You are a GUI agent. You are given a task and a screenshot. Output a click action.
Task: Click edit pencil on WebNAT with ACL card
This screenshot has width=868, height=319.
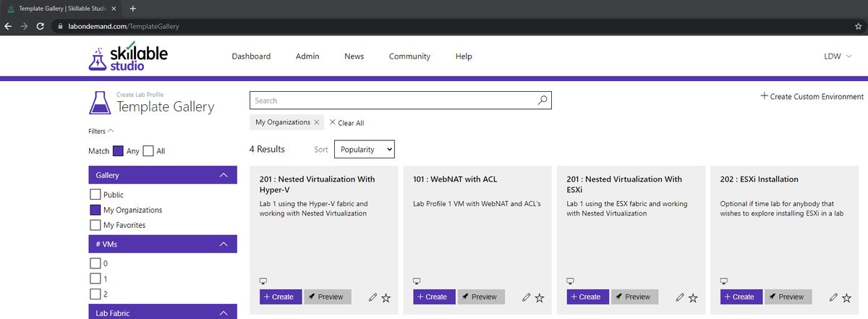[x=526, y=297]
